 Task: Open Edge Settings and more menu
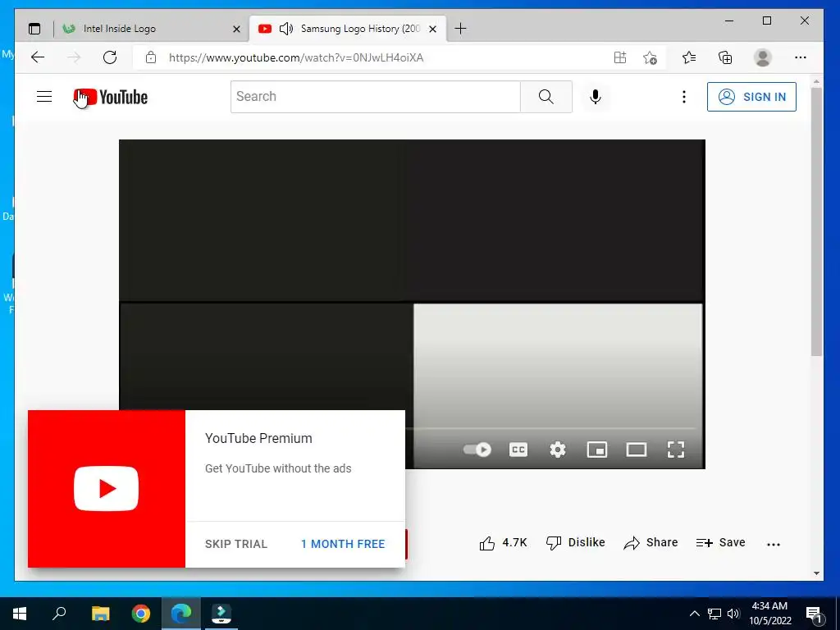[801, 57]
